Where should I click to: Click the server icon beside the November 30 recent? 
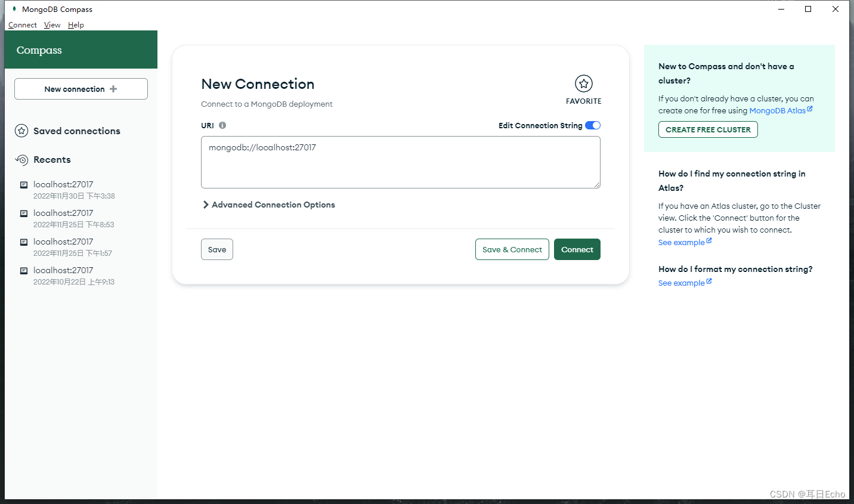click(23, 185)
